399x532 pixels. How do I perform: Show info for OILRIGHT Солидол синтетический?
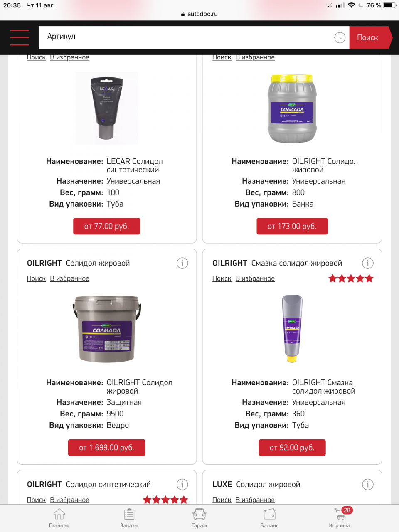coord(182,484)
